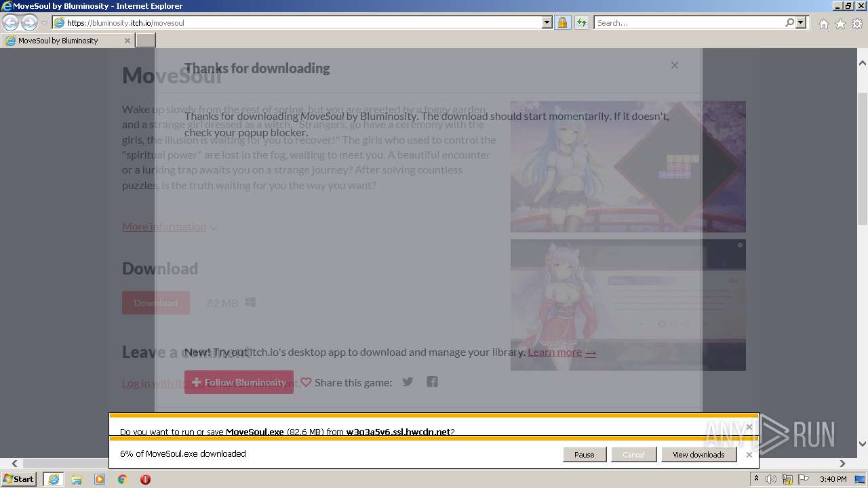Click the search magnifier icon
Viewport: 868px width, 488px height.
click(789, 23)
